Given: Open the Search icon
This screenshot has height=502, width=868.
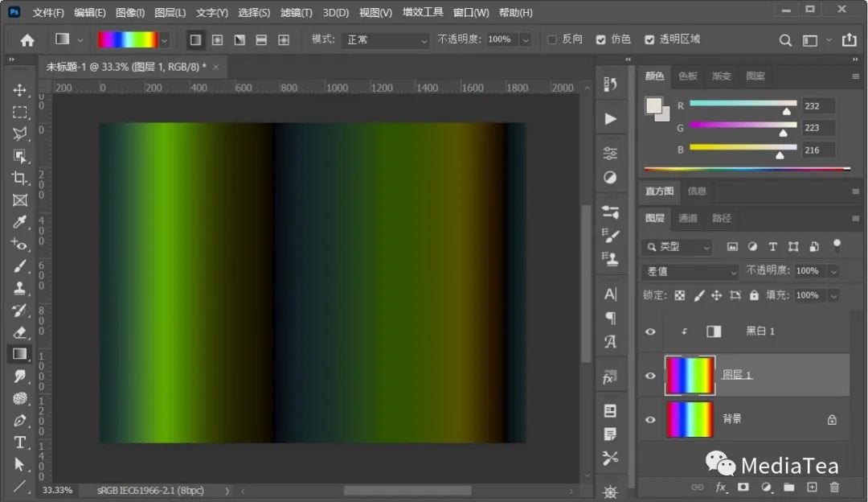Looking at the screenshot, I should click(785, 40).
